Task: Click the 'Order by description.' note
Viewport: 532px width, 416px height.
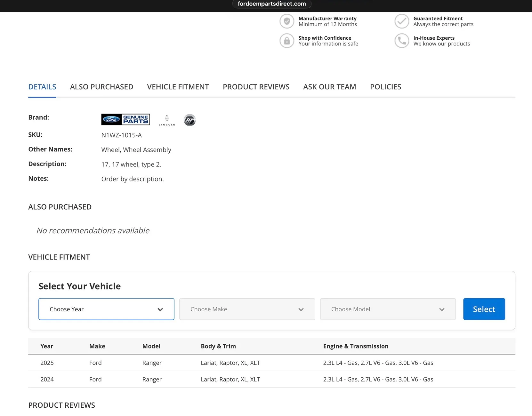Action: 133,179
